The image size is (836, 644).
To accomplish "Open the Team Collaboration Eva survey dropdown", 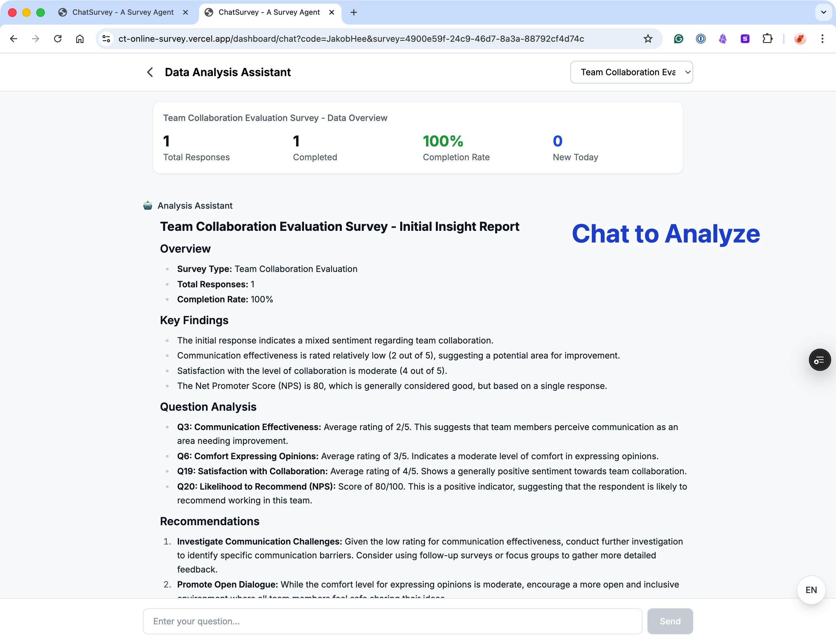I will (631, 72).
